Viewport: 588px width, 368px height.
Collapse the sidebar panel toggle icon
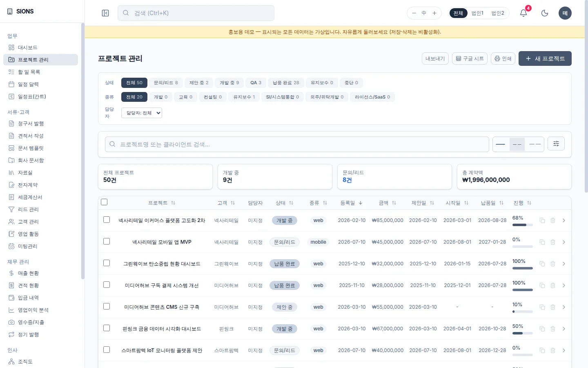[x=105, y=13]
